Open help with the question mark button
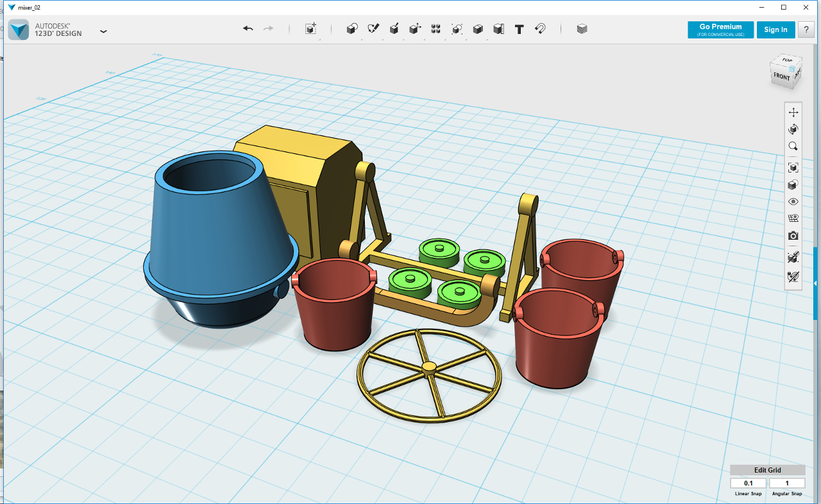Screen dimensions: 821x504 coord(806,29)
